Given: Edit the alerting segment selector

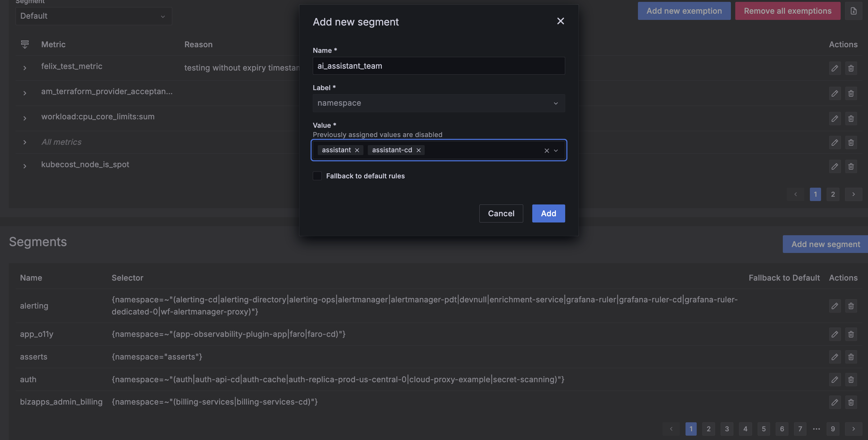Looking at the screenshot, I should [835, 306].
